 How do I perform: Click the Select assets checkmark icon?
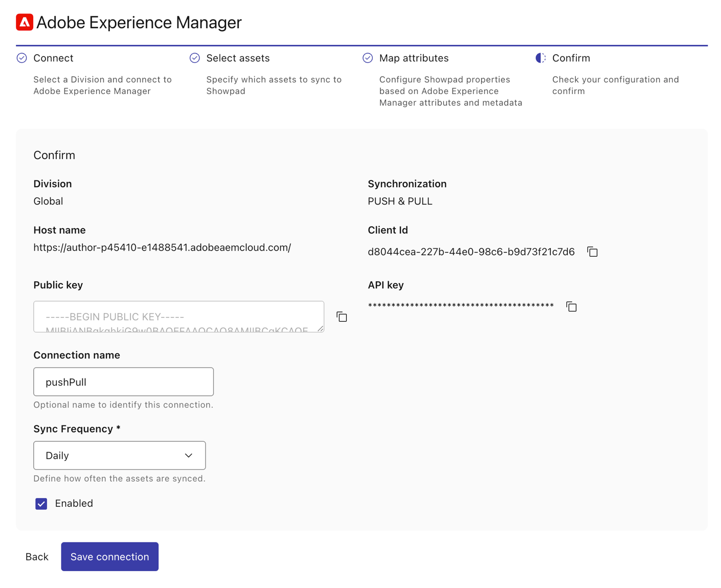pyautogui.click(x=195, y=58)
